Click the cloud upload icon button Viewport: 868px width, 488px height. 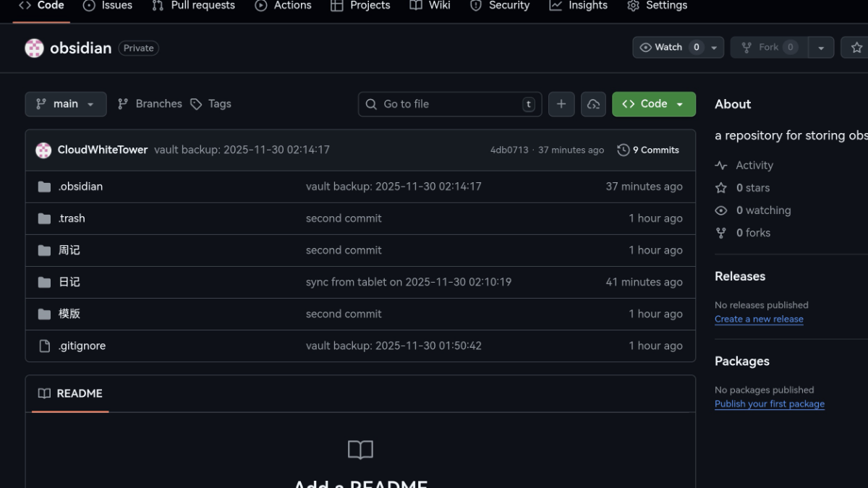(593, 104)
